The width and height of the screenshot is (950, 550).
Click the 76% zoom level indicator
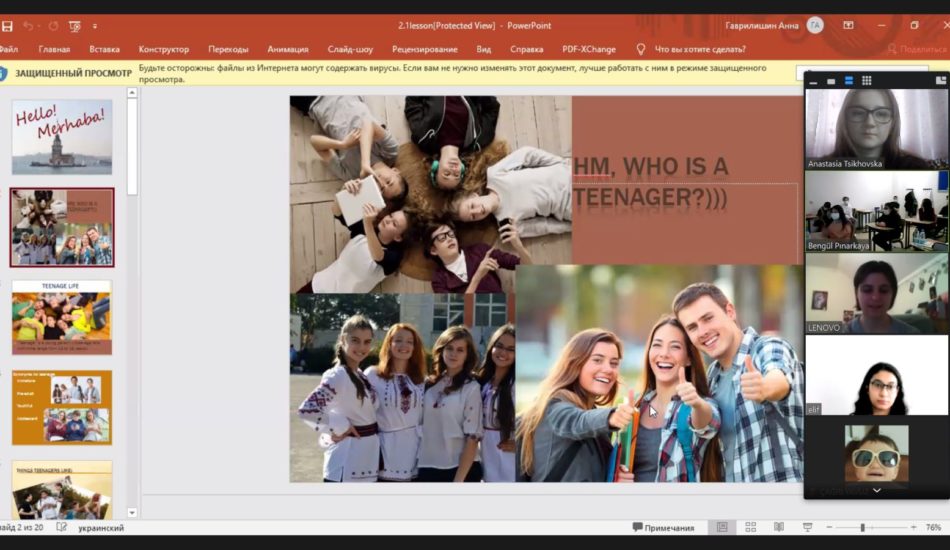932,527
